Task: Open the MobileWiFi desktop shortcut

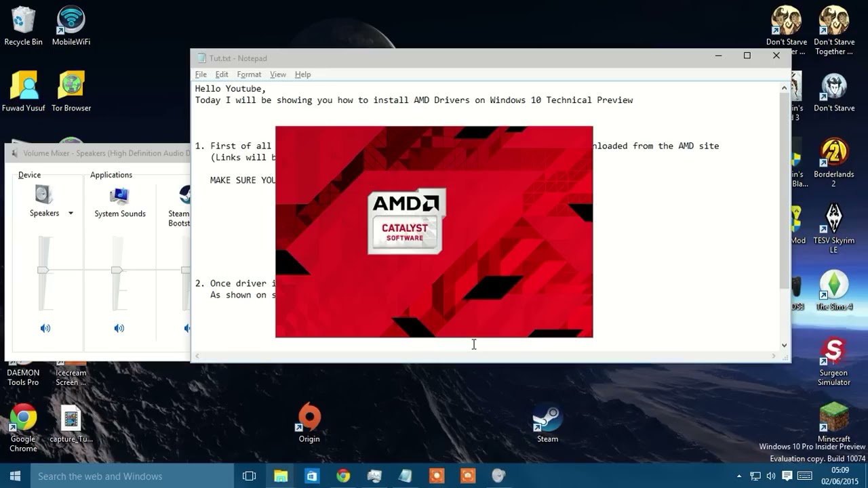Action: pyautogui.click(x=71, y=26)
